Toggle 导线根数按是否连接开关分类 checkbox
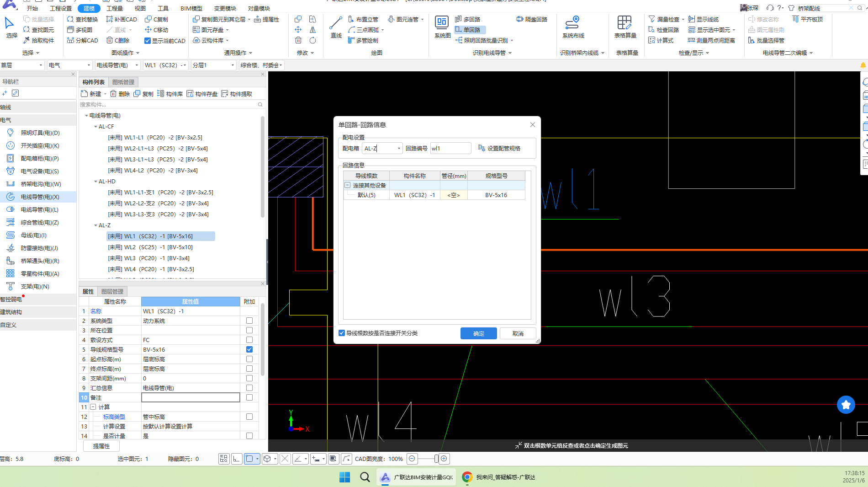This screenshot has width=868, height=487. coord(342,333)
